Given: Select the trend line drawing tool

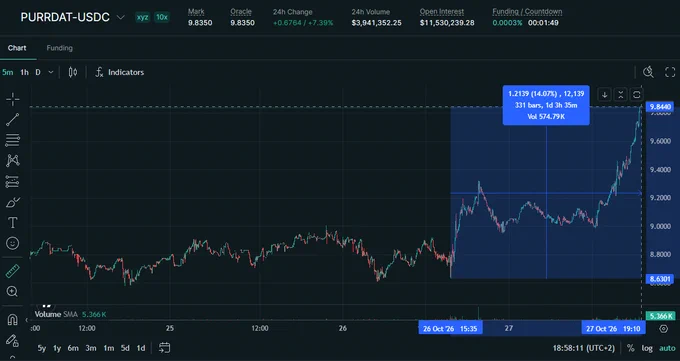Looking at the screenshot, I should click(13, 120).
